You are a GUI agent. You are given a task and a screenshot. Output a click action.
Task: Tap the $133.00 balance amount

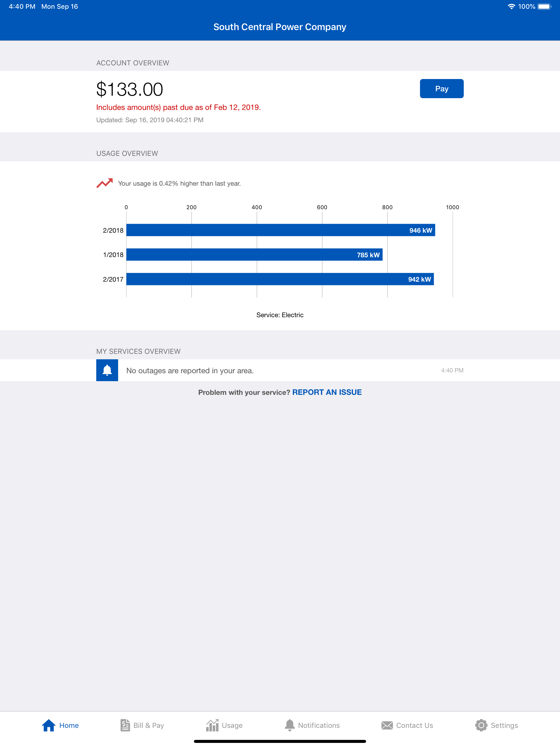tap(130, 89)
